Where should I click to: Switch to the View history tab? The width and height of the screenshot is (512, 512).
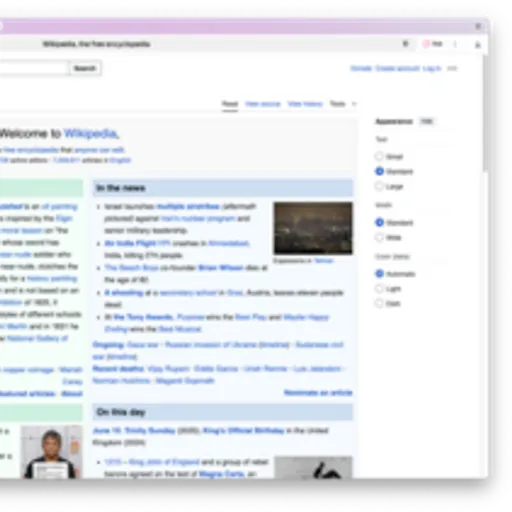coord(305,104)
